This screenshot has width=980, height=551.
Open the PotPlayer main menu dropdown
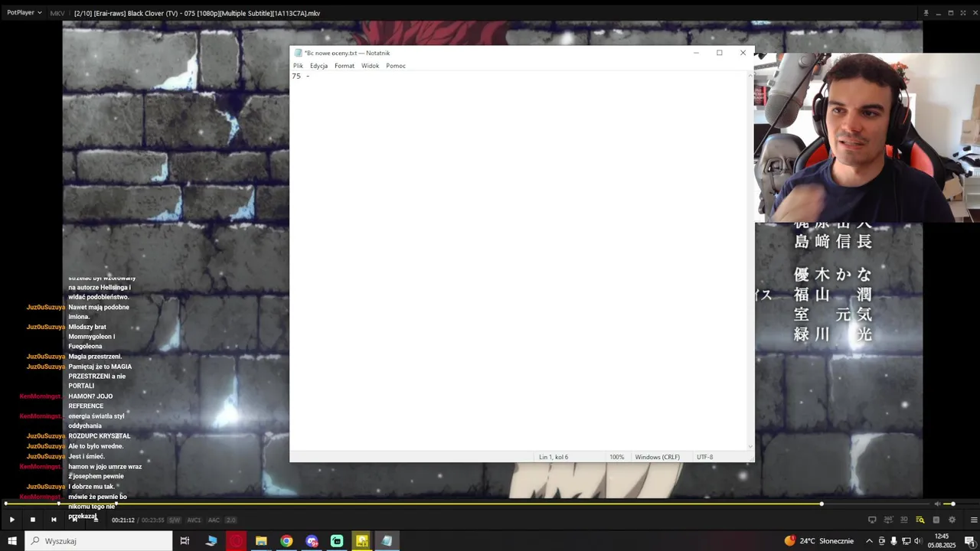tap(24, 13)
